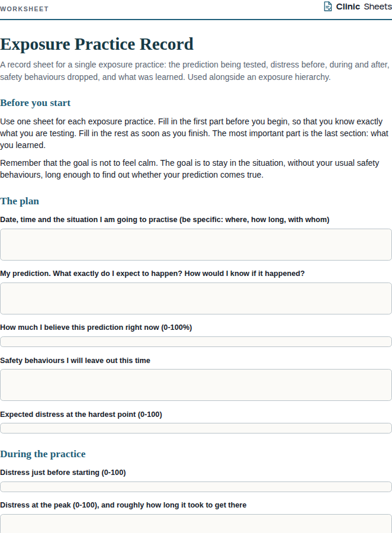Click the 'My prediction' question label
The width and height of the screenshot is (392, 533).
152,274
